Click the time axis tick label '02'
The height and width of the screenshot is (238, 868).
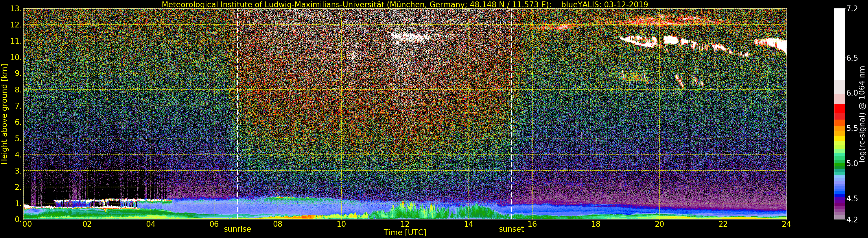(87, 224)
